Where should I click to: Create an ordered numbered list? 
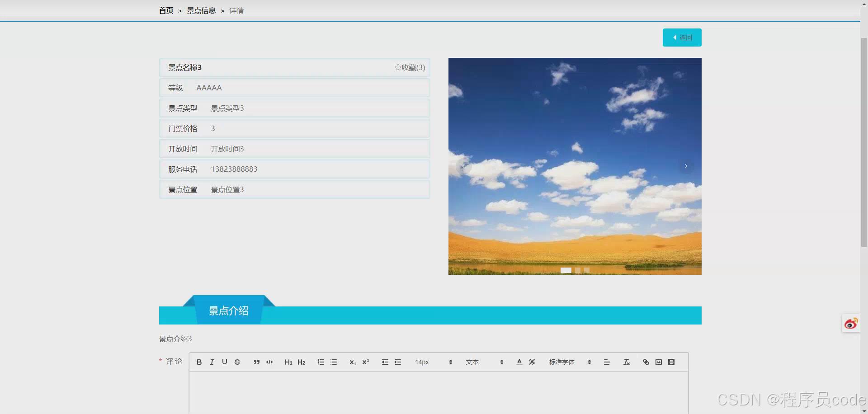tap(321, 362)
